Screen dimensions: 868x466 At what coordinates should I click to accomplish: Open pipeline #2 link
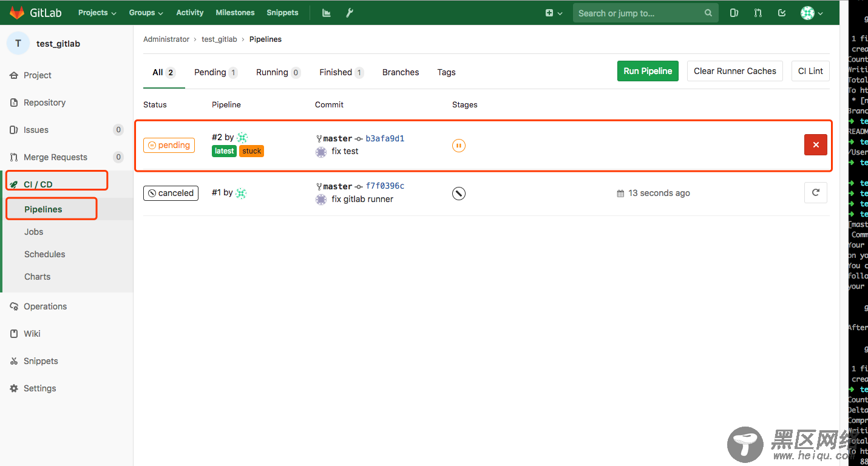(x=217, y=138)
